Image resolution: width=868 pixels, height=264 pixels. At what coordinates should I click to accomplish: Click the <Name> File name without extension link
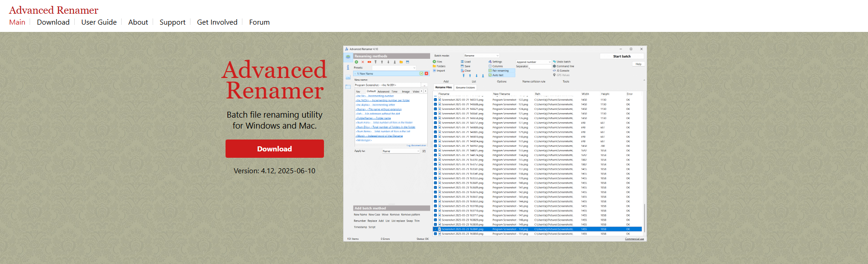point(379,109)
